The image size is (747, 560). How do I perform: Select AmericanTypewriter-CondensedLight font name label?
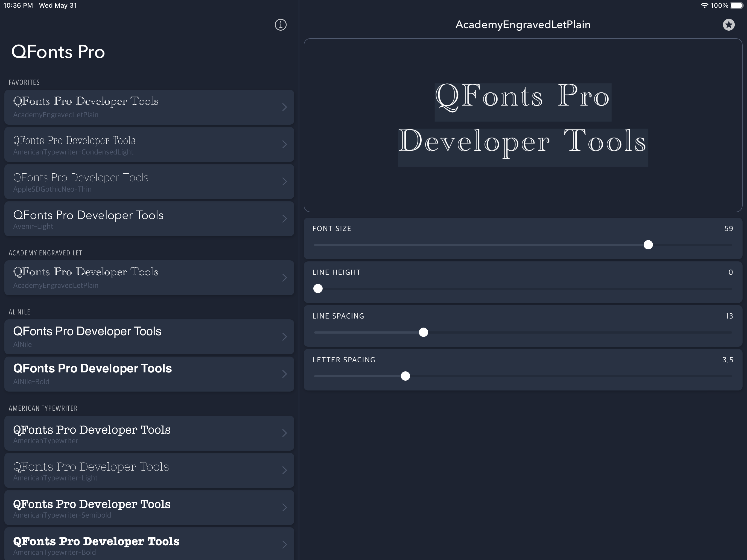click(73, 152)
